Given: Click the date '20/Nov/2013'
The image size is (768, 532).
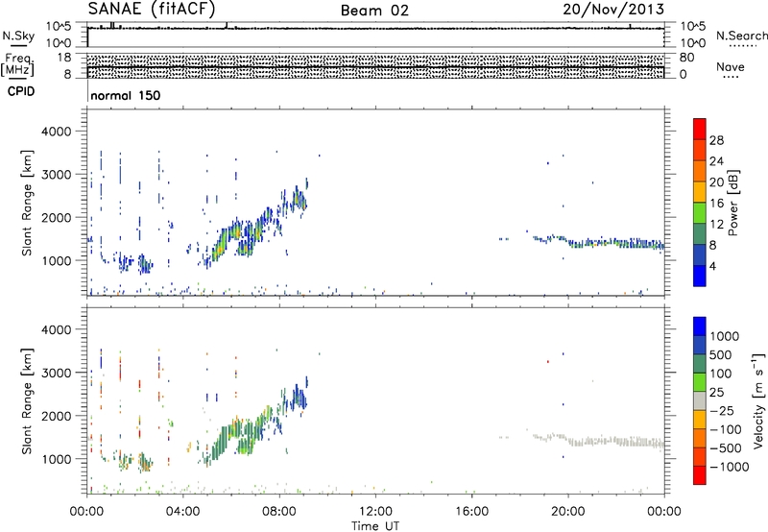Looking at the screenshot, I should coord(613,10).
